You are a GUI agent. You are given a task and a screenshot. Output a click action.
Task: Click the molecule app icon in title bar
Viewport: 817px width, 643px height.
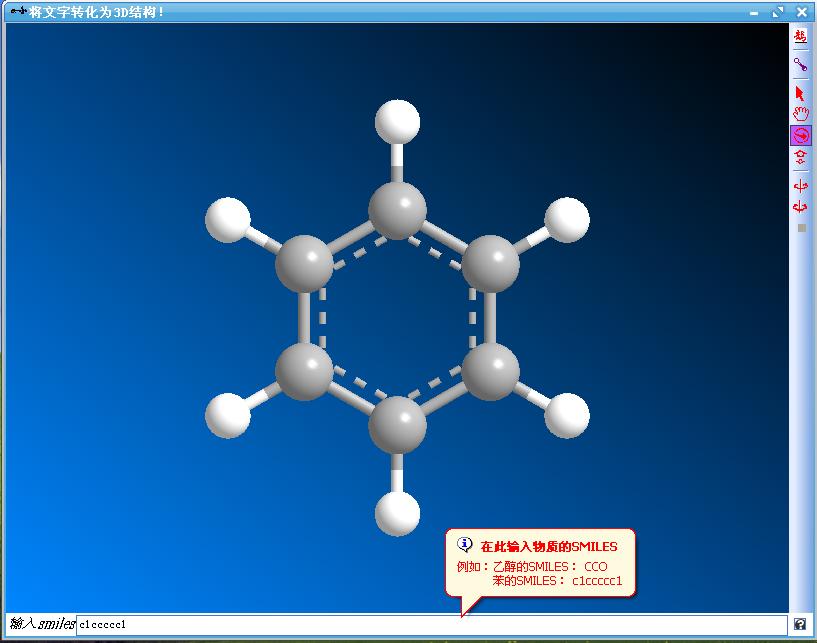coord(17,12)
